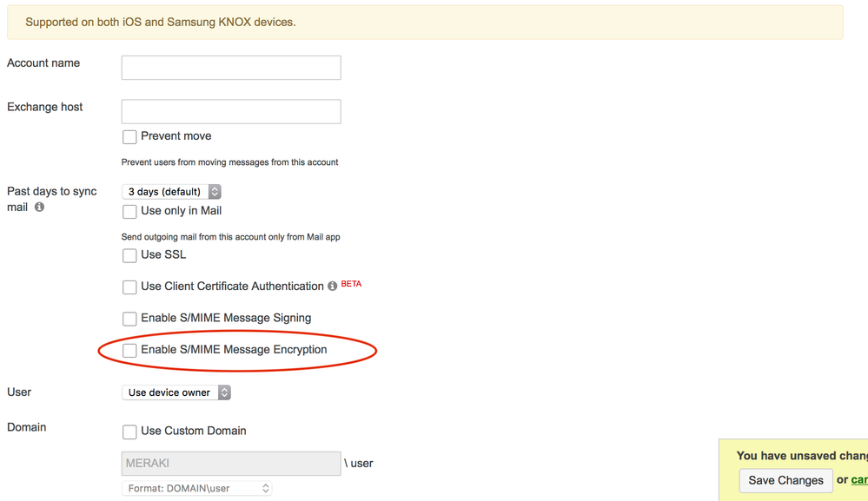Click the Use Custom Domain label text
This screenshot has width=868, height=501.
tap(193, 431)
